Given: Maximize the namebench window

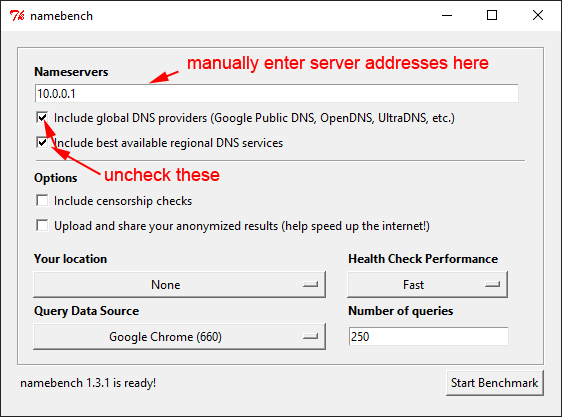Looking at the screenshot, I should pyautogui.click(x=492, y=15).
